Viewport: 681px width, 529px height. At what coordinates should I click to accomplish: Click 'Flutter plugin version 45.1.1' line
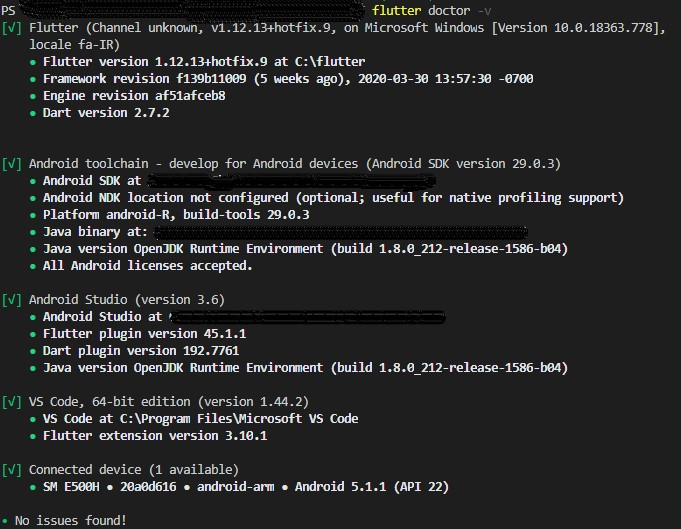[144, 334]
